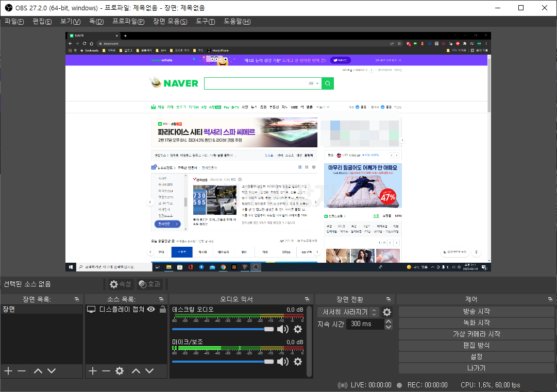Toggle visibility eye of 디스플레이 캡쳐
Viewport: 557px width, 392px height.
(151, 309)
